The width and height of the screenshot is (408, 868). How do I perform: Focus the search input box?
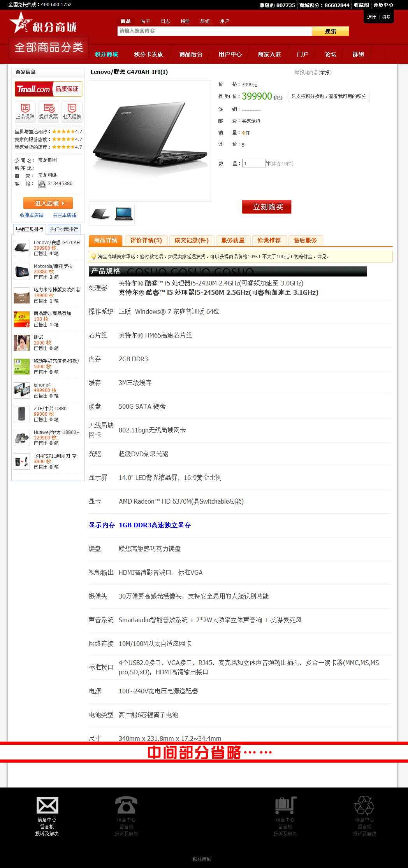(215, 31)
